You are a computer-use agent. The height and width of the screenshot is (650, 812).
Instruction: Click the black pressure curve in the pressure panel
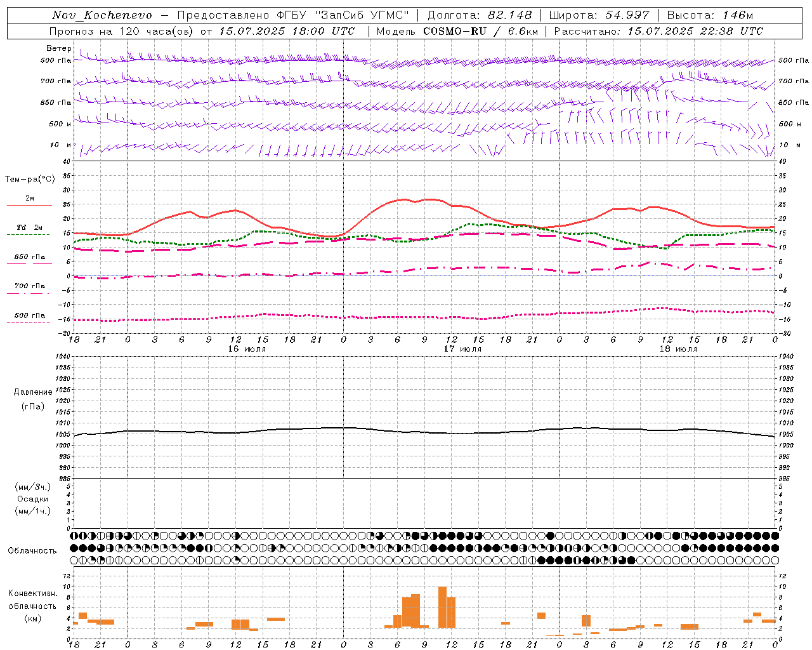click(x=424, y=432)
